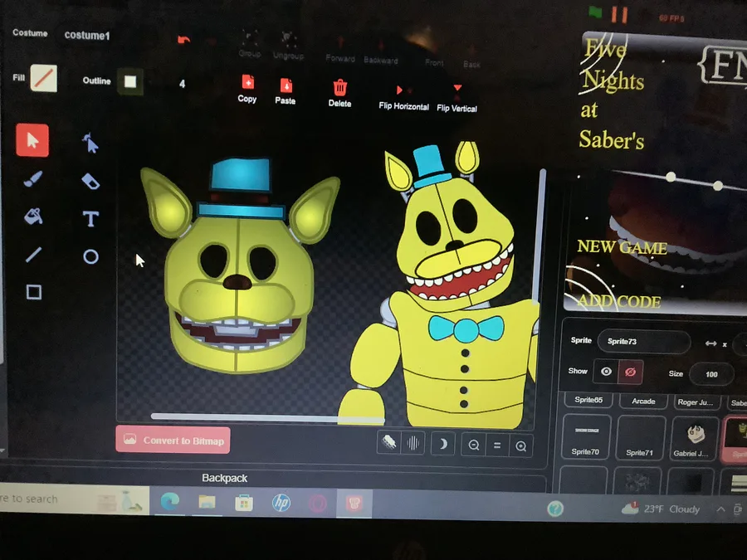Screen dimensions: 747x560
Task: Select the Fill bucket tool
Action: [33, 217]
